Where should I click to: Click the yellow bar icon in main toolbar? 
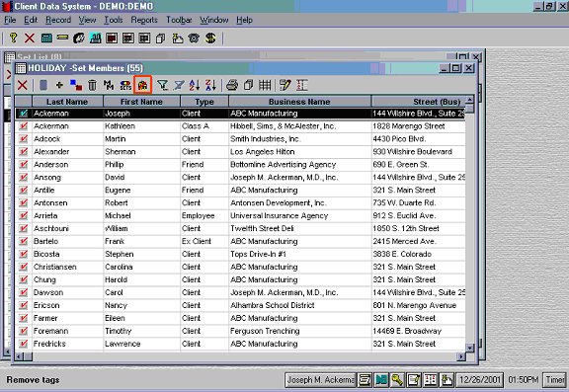pyautogui.click(x=62, y=38)
